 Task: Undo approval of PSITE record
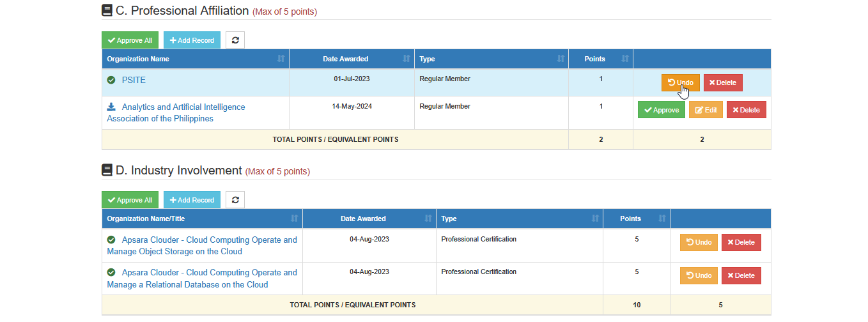point(680,82)
